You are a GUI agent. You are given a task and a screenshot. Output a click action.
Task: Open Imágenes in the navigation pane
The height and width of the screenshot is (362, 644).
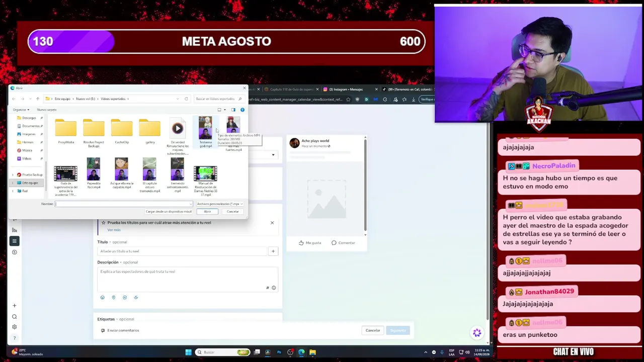29,134
